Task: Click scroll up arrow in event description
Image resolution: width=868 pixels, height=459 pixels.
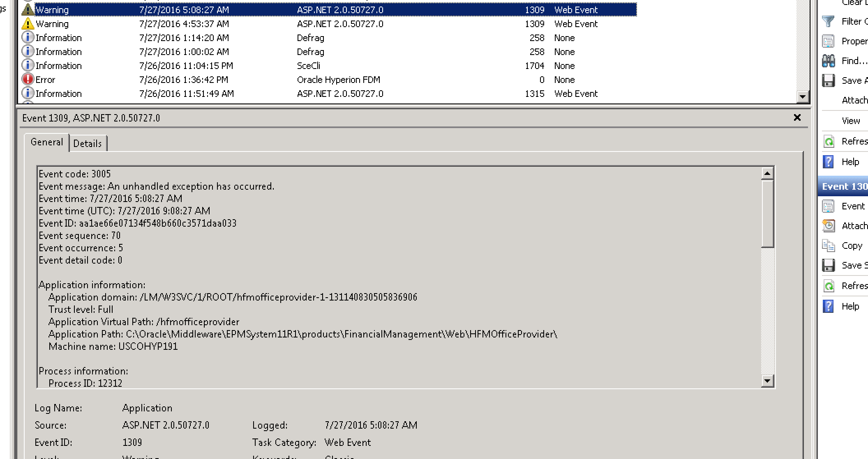Action: point(767,174)
